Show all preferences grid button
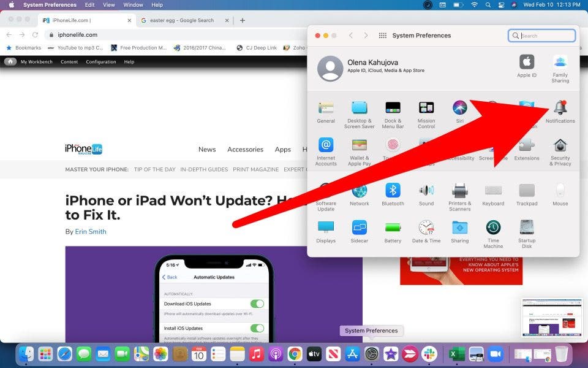 (x=383, y=36)
